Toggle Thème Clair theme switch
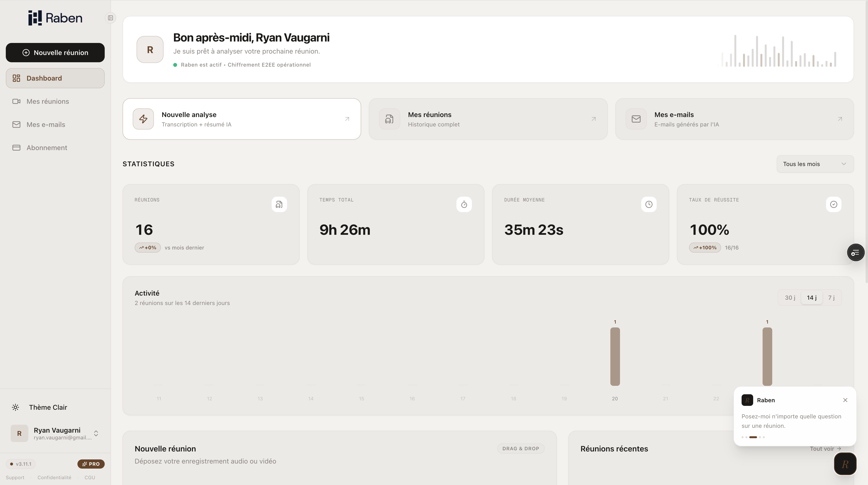This screenshot has height=485, width=868. [x=55, y=407]
